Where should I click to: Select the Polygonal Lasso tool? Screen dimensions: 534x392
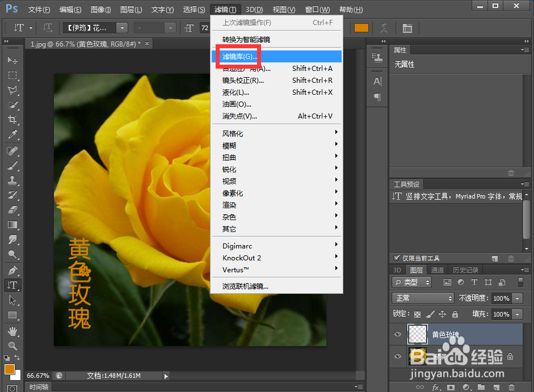(12, 90)
